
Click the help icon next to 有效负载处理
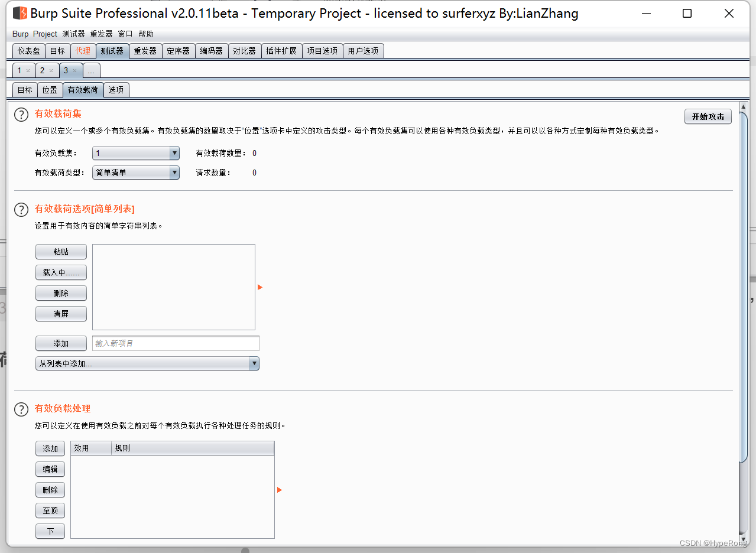click(x=21, y=409)
